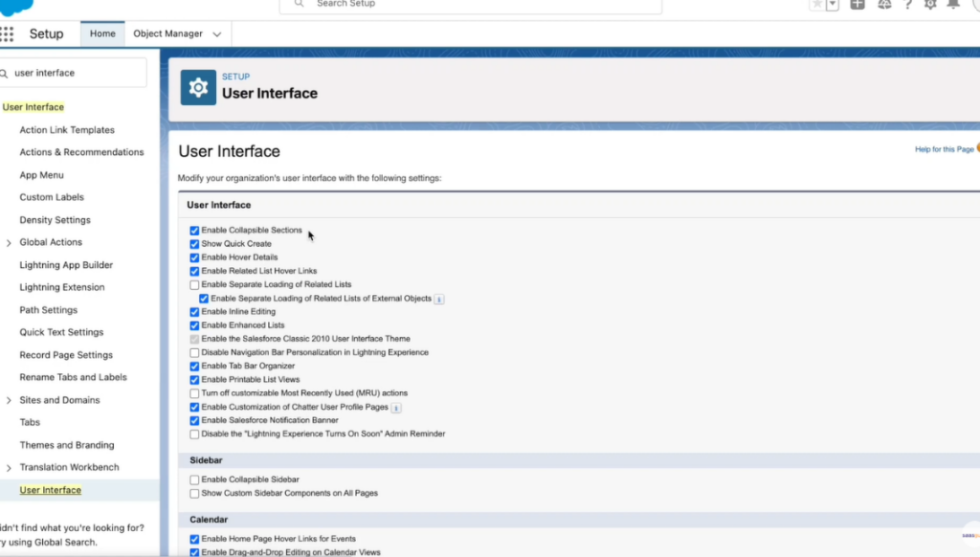This screenshot has width=980, height=557.
Task: Open Lightning App Builder
Action: (x=66, y=265)
